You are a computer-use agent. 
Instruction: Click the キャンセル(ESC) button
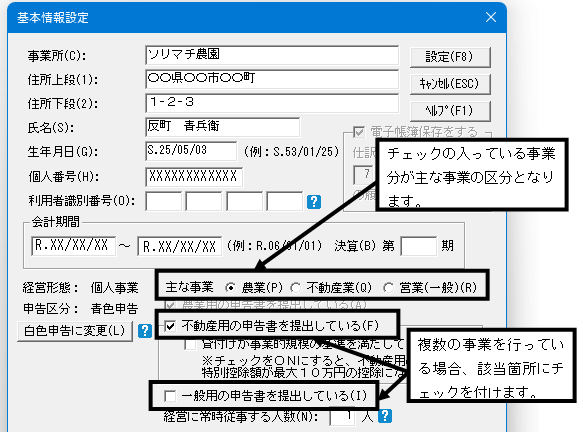click(450, 84)
